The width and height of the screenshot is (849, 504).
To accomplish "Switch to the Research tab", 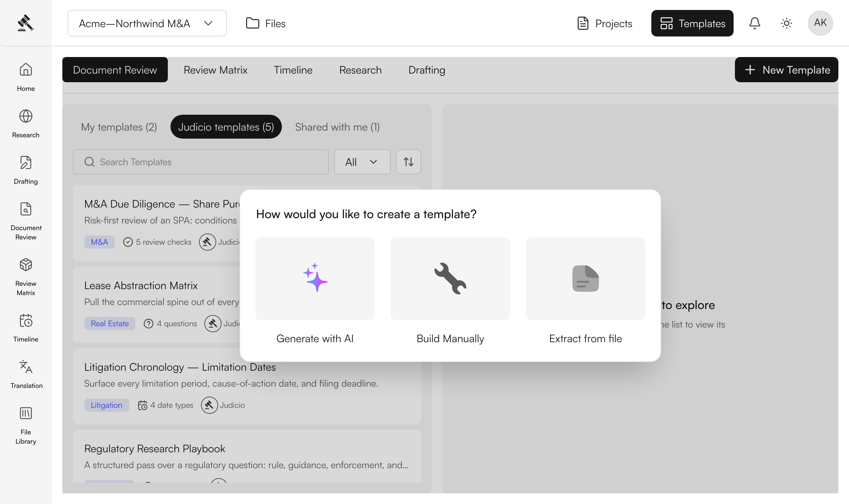I will tap(360, 70).
